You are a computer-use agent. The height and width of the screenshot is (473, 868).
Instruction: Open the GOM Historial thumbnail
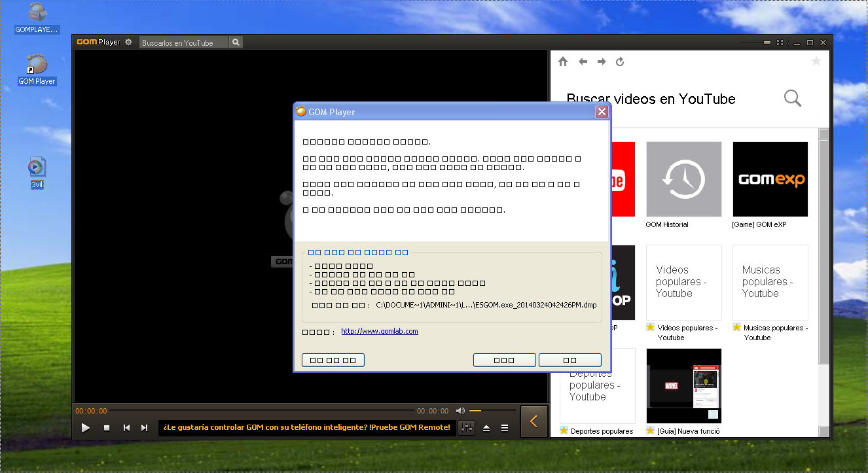pos(683,179)
